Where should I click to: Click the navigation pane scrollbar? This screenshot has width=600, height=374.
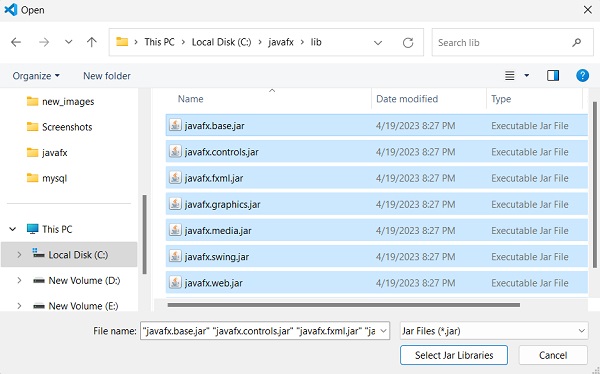pyautogui.click(x=145, y=235)
